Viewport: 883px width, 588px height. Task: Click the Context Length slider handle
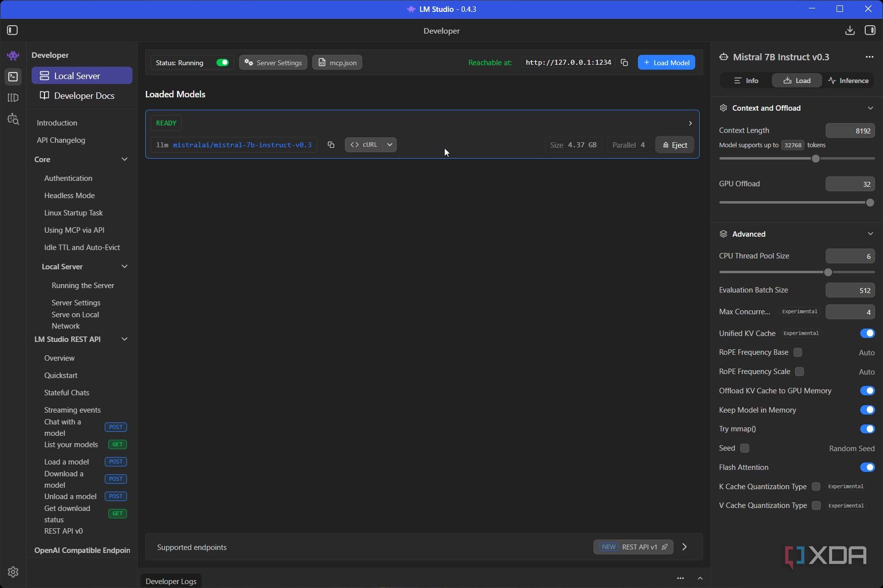tap(816, 159)
